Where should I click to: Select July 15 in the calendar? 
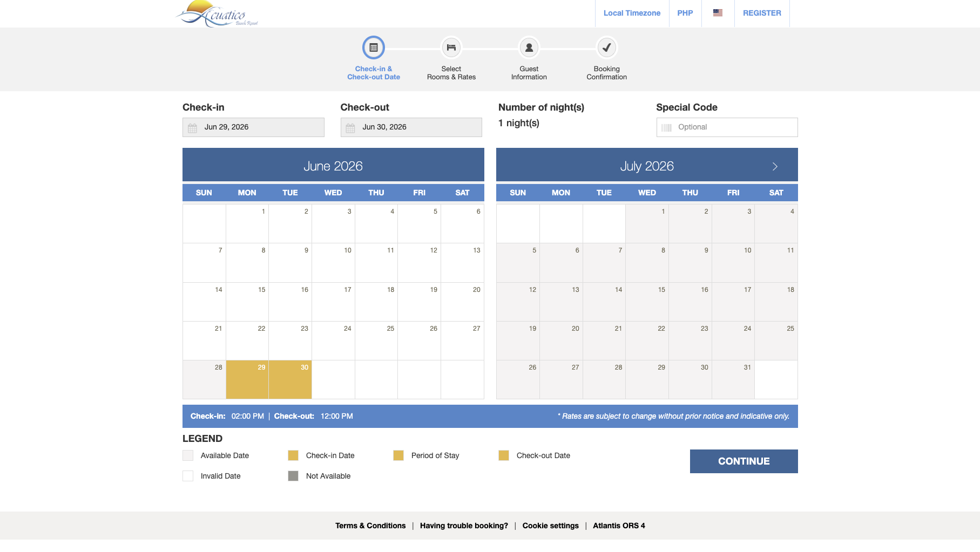[x=647, y=302]
